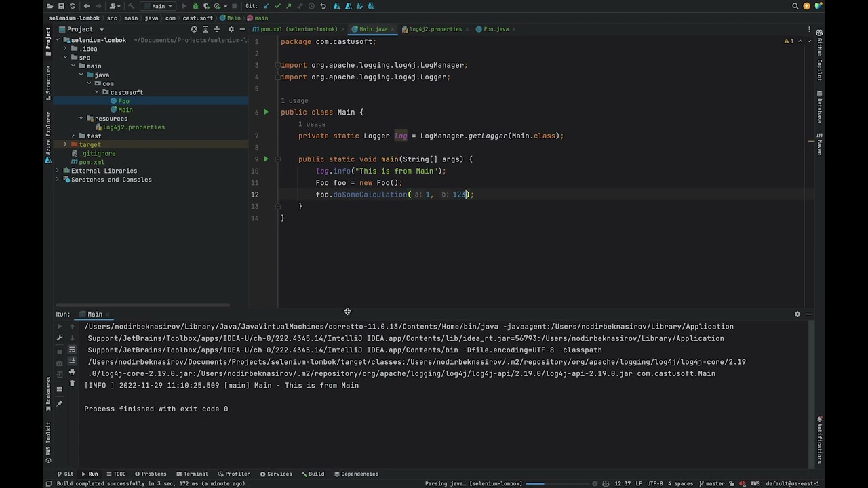Click Git commit checkmark icon
Image resolution: width=868 pixels, height=488 pixels.
277,6
